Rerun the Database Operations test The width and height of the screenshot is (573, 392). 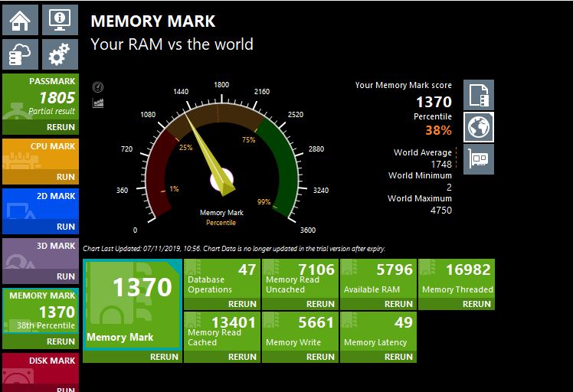222,304
